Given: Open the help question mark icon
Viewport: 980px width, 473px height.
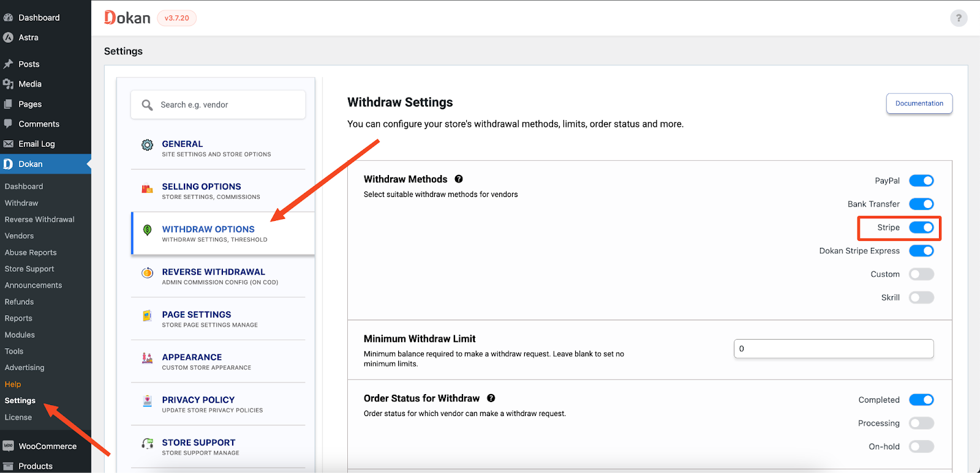Looking at the screenshot, I should click(959, 18).
